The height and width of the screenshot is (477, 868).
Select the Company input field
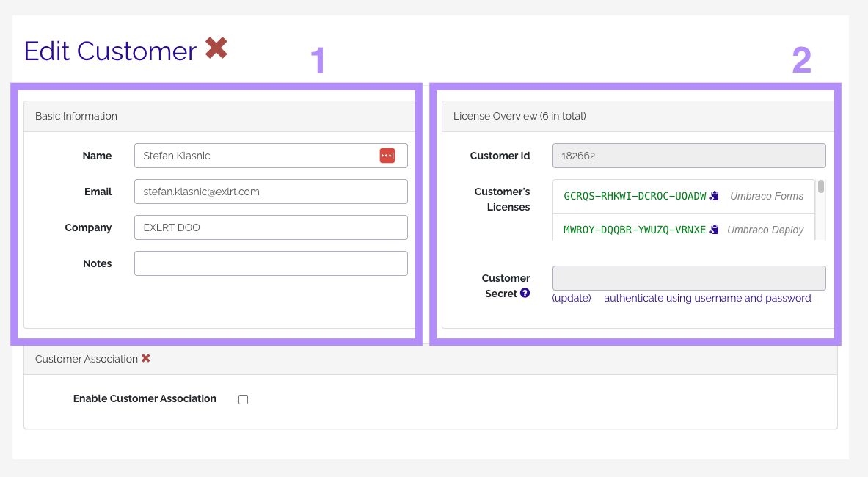pyautogui.click(x=270, y=227)
